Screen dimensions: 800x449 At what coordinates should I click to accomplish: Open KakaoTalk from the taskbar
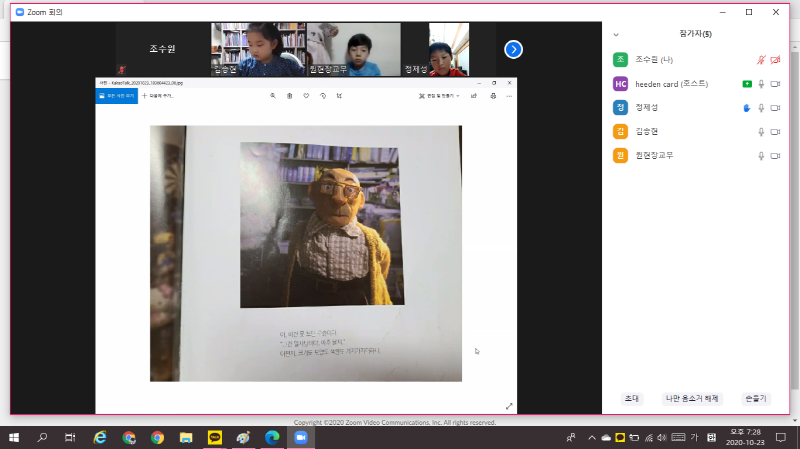pos(215,438)
